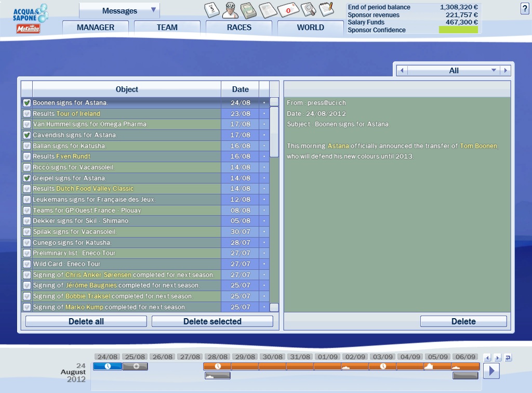Tick the checkbox for Results Tour of Ireland
This screenshot has width=532, height=393.
coord(27,114)
